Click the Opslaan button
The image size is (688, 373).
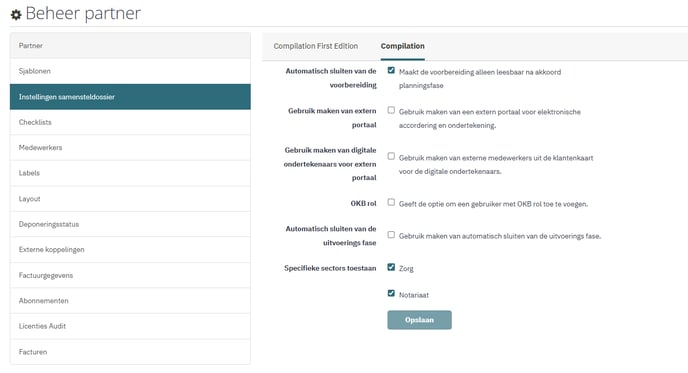[x=419, y=320]
